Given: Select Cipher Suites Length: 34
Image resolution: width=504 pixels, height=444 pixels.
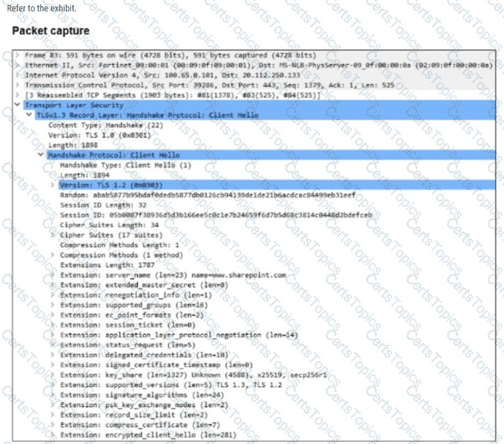Looking at the screenshot, I should tap(109, 224).
